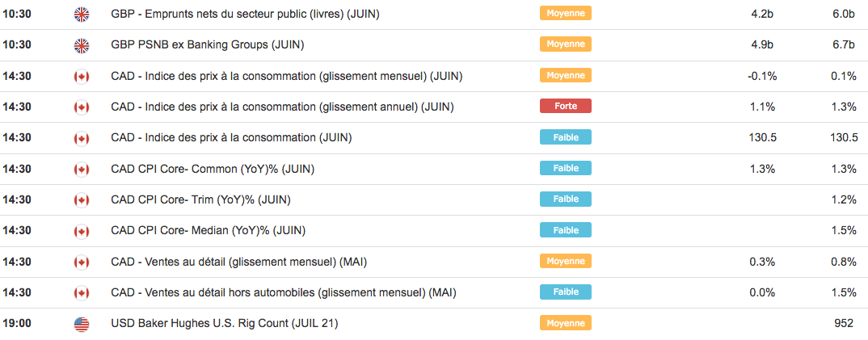Click the 952 value in Baker Hughes row

844,324
